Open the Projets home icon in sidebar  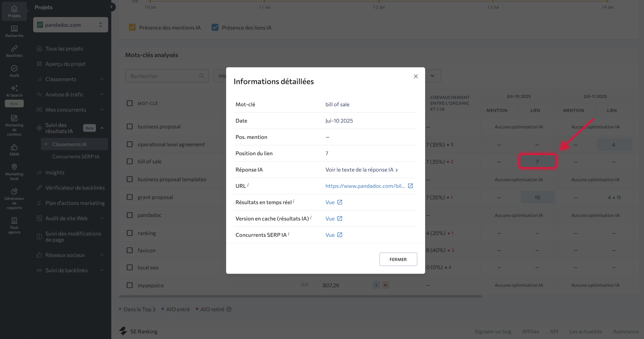click(x=14, y=12)
